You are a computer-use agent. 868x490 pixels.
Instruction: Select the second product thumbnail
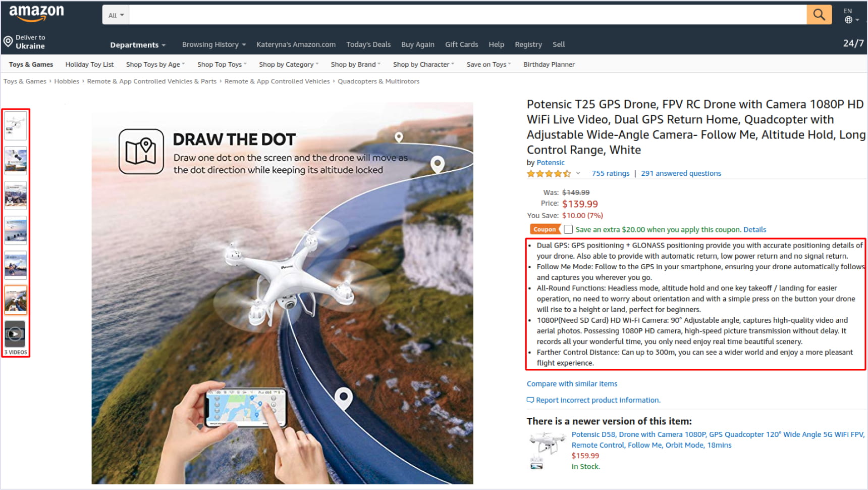16,161
